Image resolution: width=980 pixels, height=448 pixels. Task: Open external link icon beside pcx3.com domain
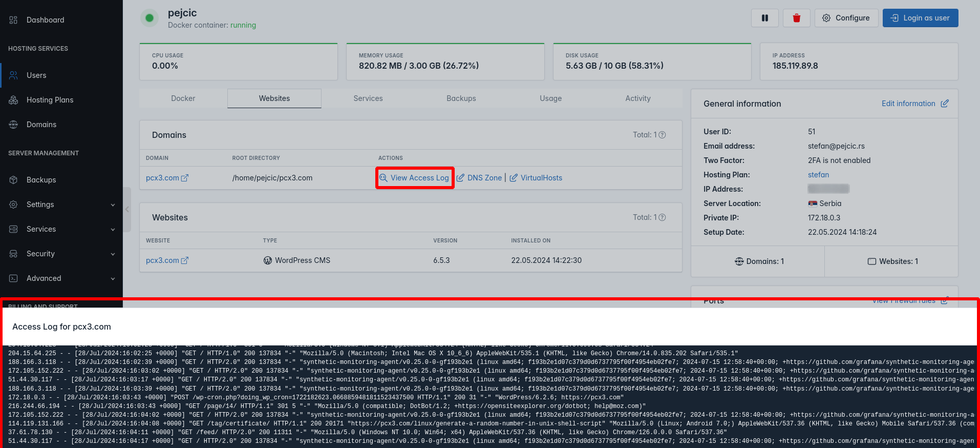pos(185,178)
